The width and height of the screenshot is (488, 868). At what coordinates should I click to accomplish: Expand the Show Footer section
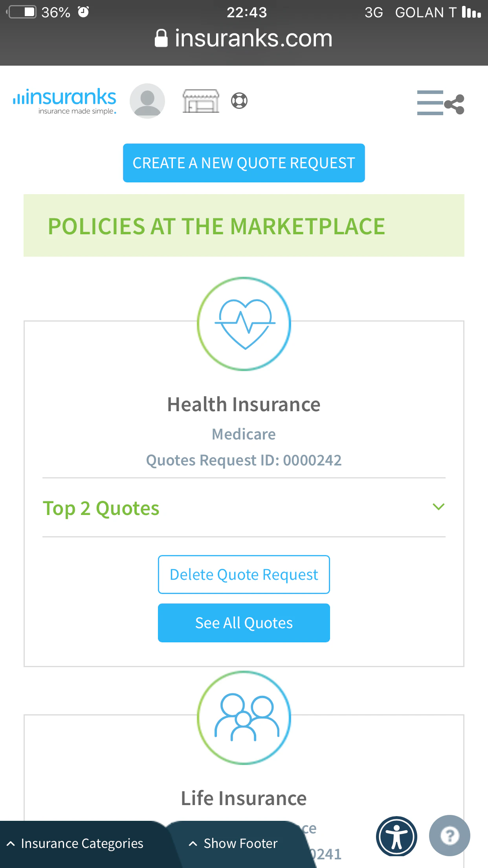tap(234, 843)
